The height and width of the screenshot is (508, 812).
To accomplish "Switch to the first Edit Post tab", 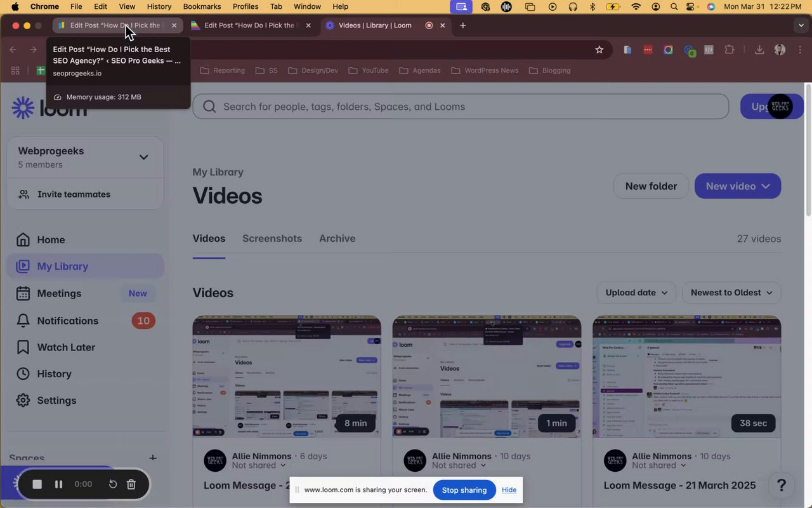I will 117,25.
